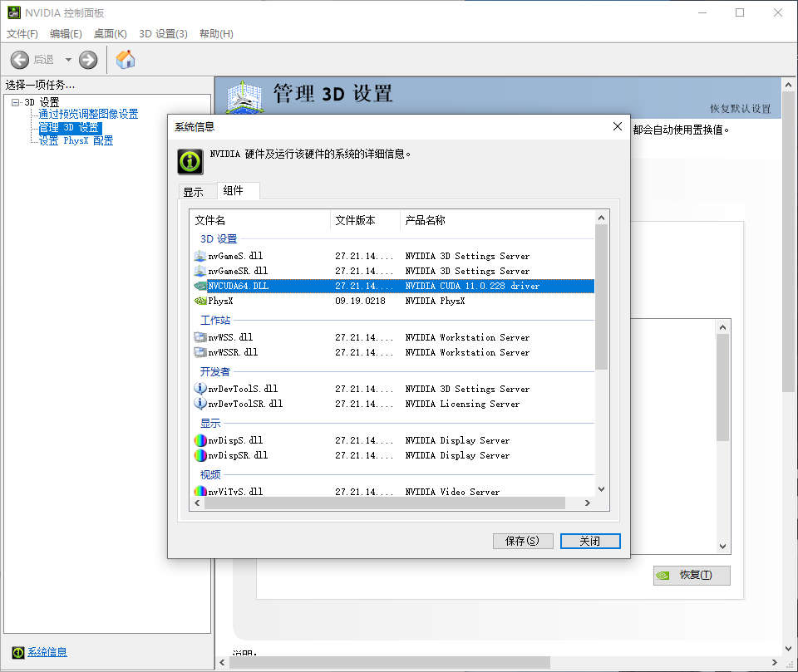Screen dimensions: 798x672
Task: Click the main panel scroll down arrow
Action: click(x=788, y=649)
